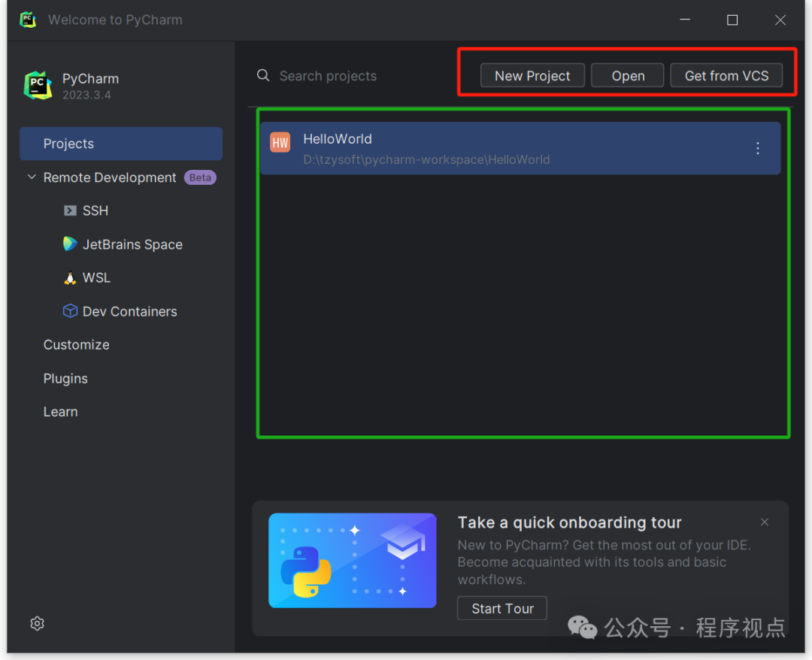Open the three-dot menu for HelloWorld
The height and width of the screenshot is (660, 812).
click(758, 149)
